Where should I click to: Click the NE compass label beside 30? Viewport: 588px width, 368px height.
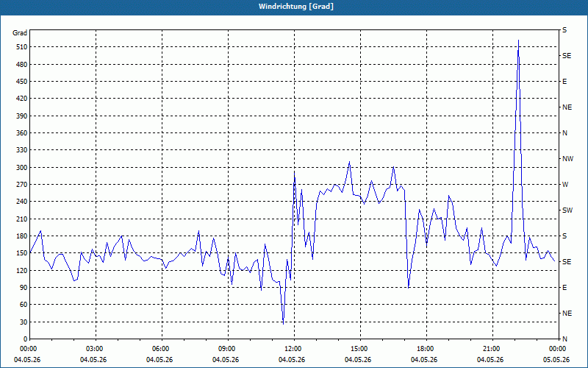click(x=567, y=314)
